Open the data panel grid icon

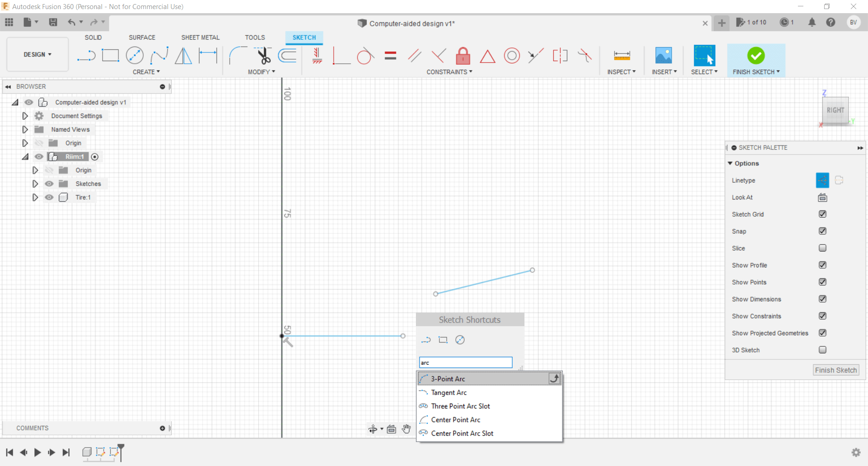9,22
